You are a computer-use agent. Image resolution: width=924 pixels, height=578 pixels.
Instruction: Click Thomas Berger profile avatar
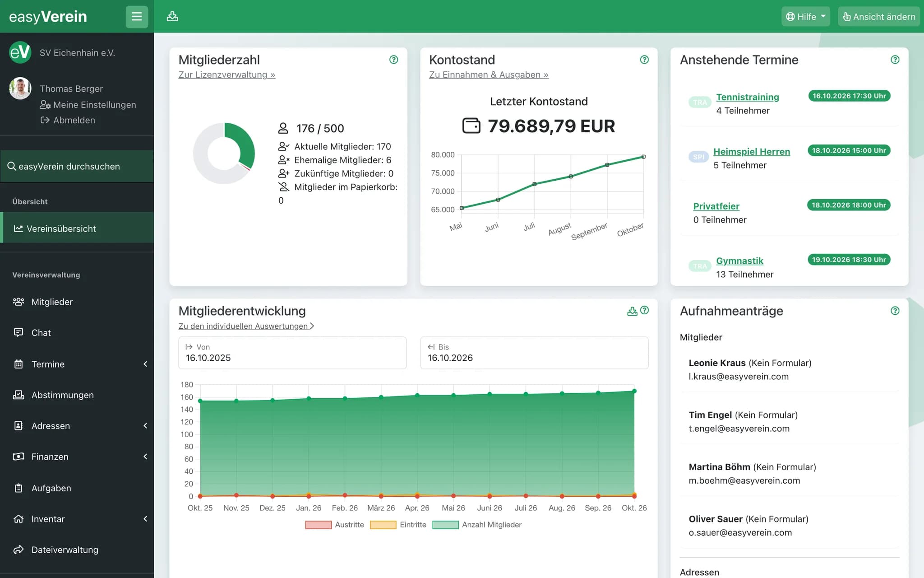[20, 88]
